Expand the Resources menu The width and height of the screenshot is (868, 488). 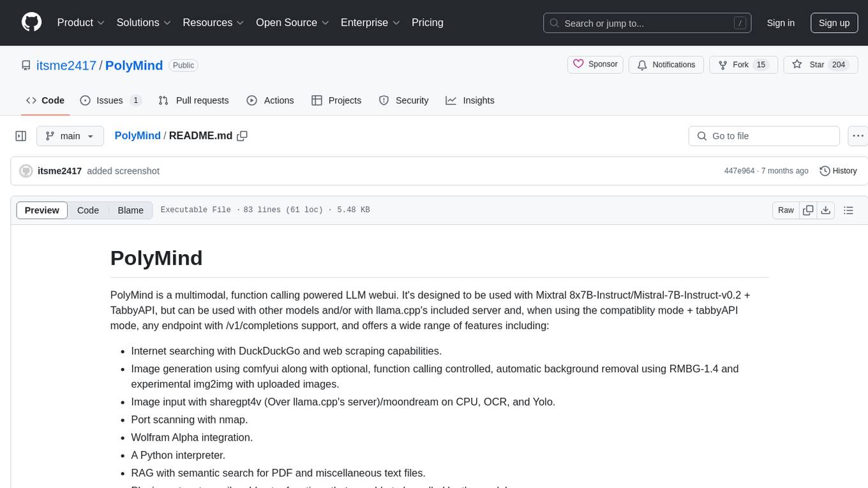click(213, 22)
